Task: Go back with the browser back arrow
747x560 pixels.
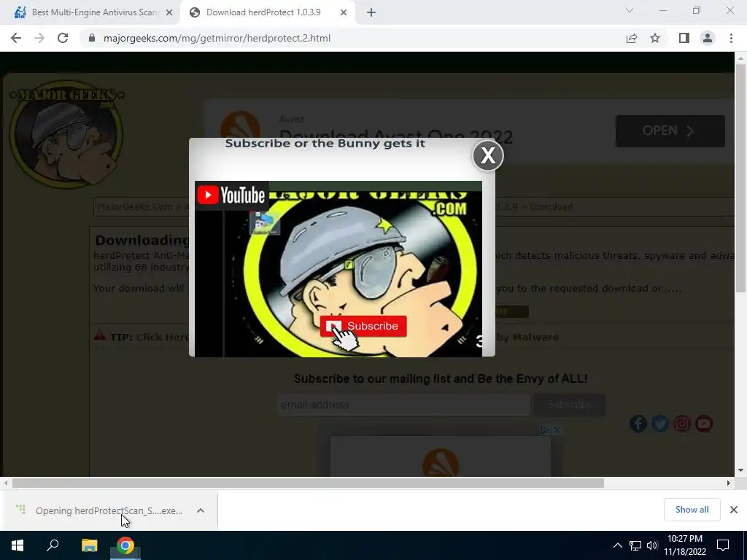Action: [x=16, y=38]
